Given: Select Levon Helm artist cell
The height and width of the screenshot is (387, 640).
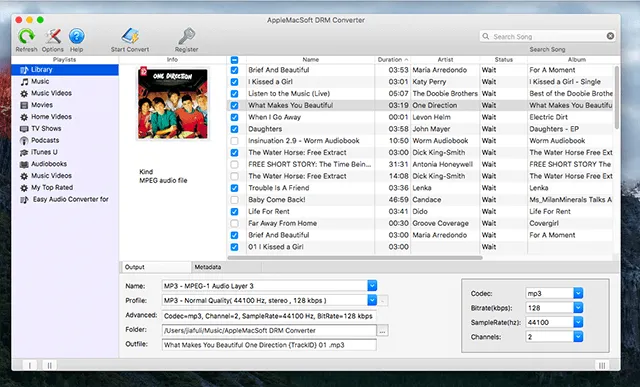Looking at the screenshot, I should coord(445,117).
